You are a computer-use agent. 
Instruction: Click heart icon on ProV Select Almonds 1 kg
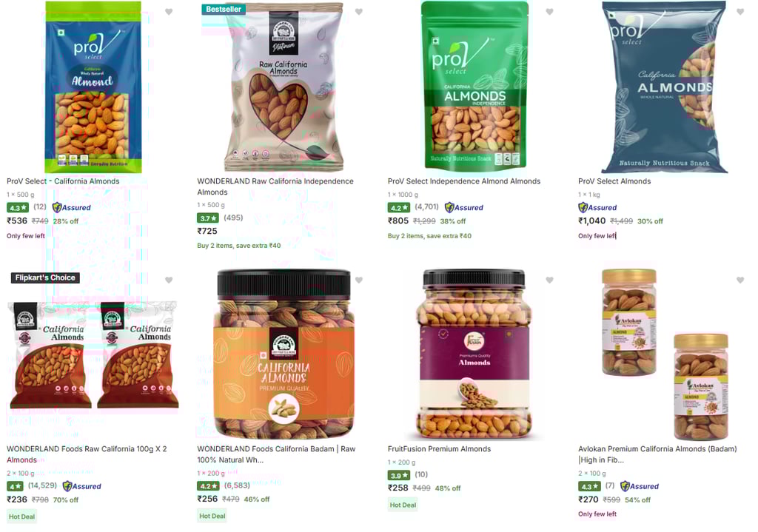tap(739, 12)
